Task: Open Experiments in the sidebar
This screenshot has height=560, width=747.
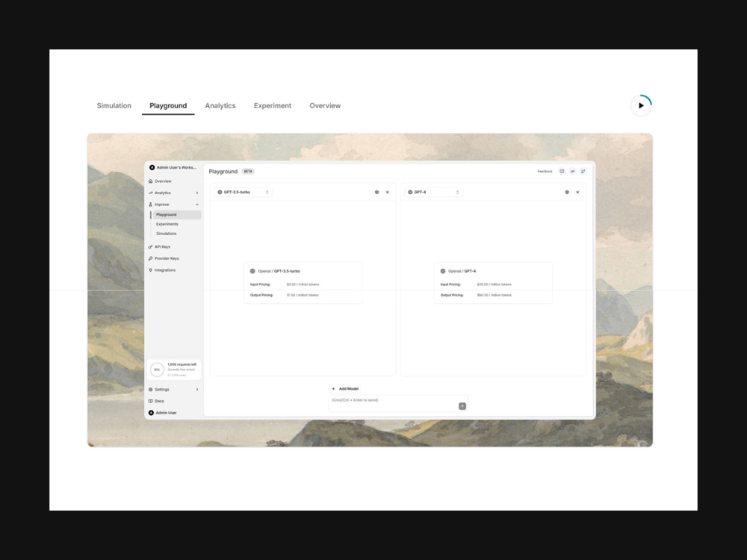Action: 167,224
